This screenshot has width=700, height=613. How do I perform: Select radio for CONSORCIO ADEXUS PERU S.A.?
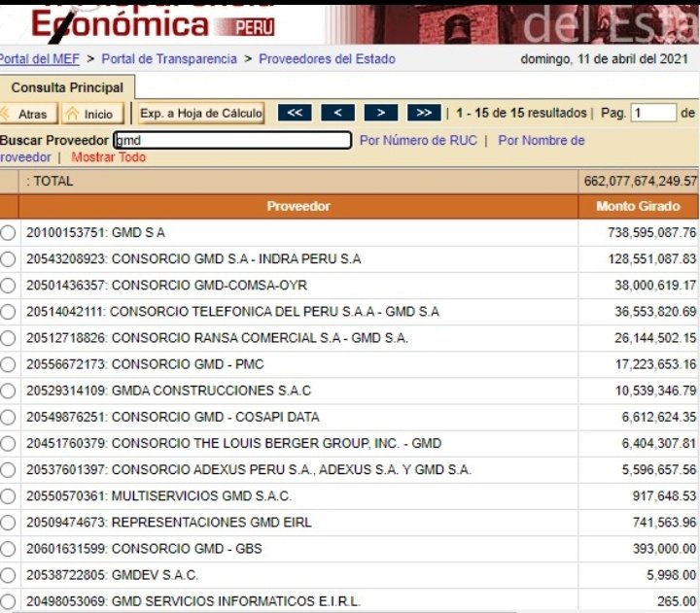[8, 470]
